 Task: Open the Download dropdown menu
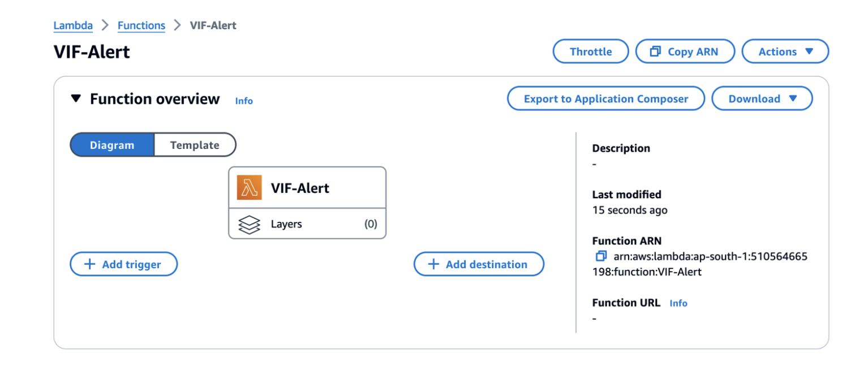(x=762, y=98)
